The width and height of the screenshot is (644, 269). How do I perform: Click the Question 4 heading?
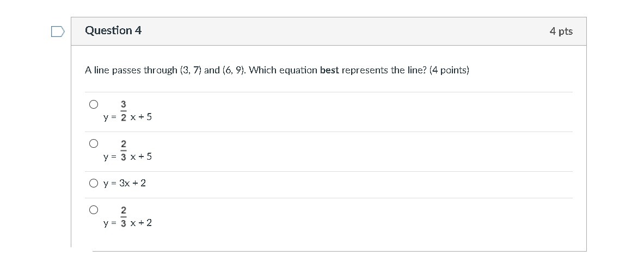[x=113, y=31]
